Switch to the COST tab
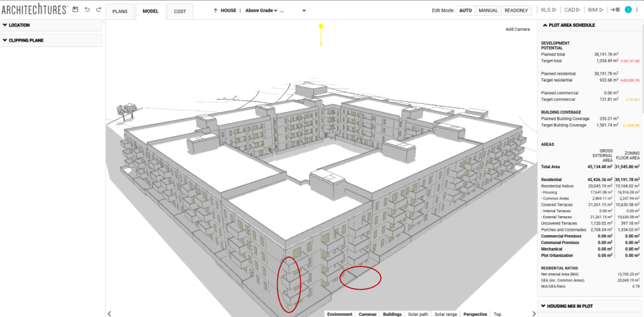 coord(180,11)
